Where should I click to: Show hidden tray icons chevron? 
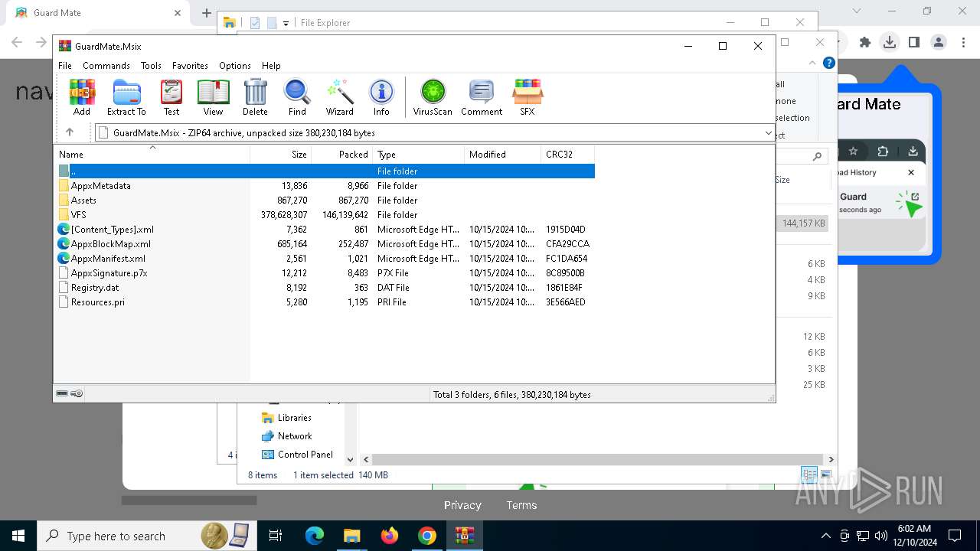tap(825, 536)
